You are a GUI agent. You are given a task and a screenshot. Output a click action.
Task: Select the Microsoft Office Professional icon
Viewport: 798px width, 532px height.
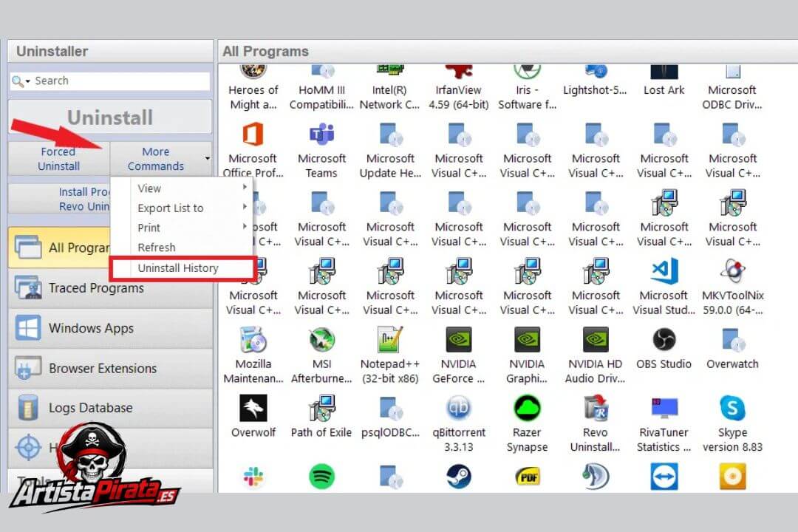253,135
